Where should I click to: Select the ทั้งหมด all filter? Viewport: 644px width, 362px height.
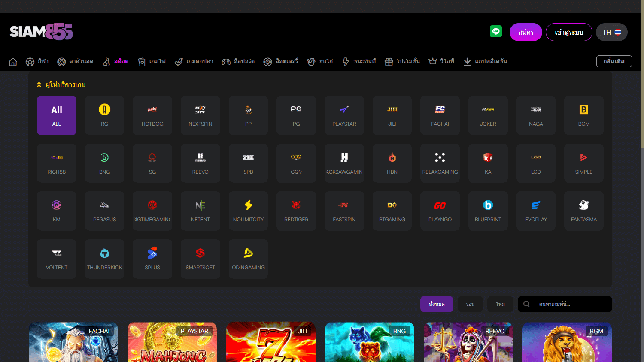437,304
